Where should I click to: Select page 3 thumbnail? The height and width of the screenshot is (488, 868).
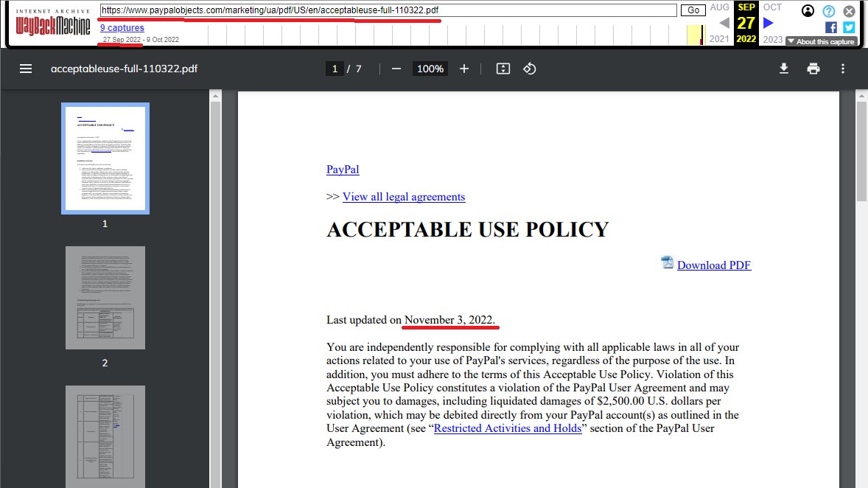point(105,436)
